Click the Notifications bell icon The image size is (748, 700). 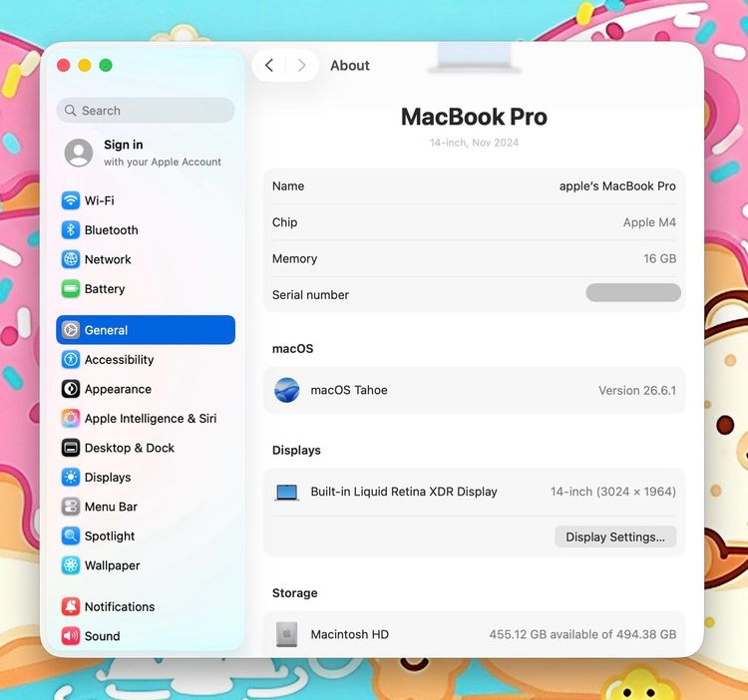click(71, 606)
